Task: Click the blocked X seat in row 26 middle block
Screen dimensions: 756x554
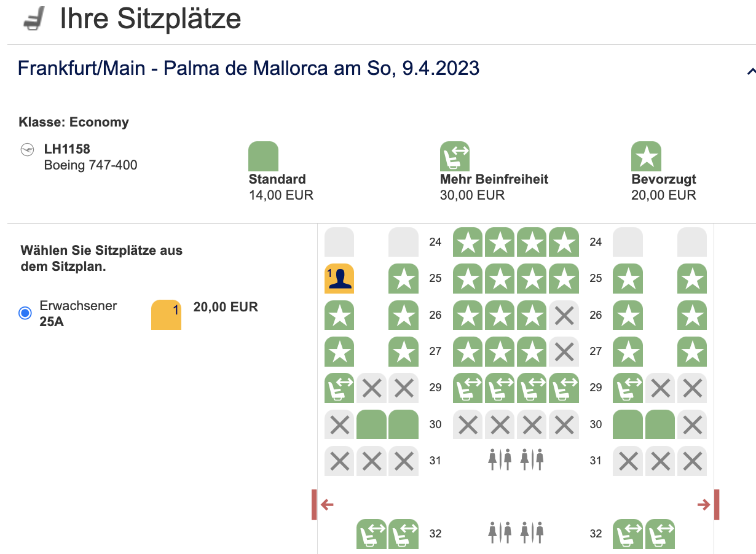Action: pos(564,315)
